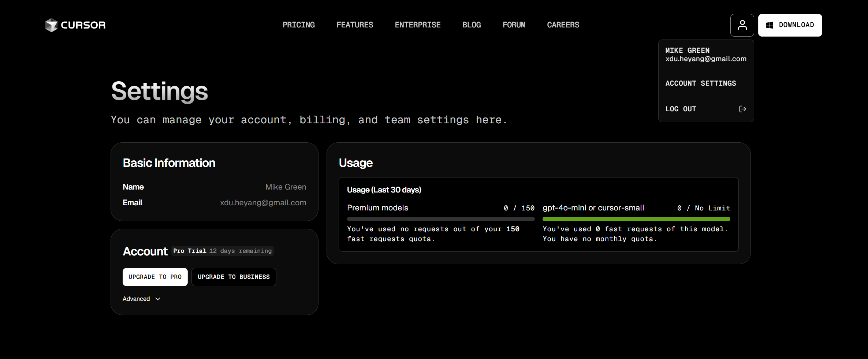
Task: Click the green gpt-4o-mini usage bar
Action: pos(636,219)
